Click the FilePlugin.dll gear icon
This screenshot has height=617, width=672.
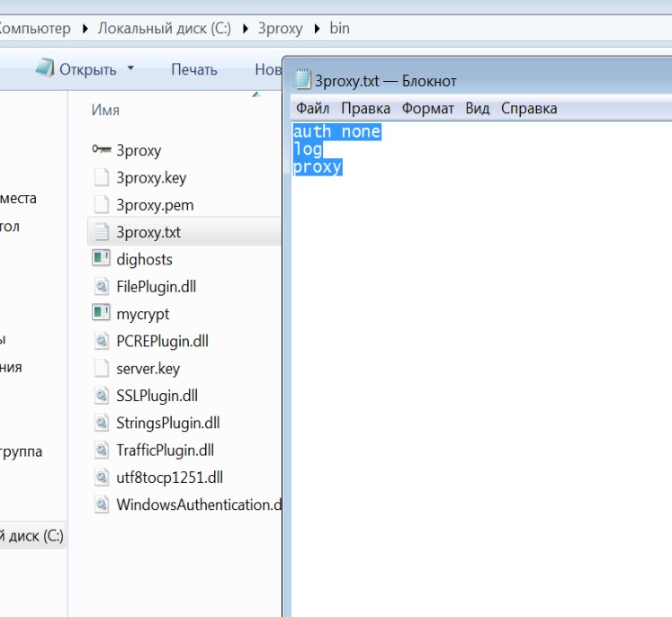pyautogui.click(x=102, y=286)
